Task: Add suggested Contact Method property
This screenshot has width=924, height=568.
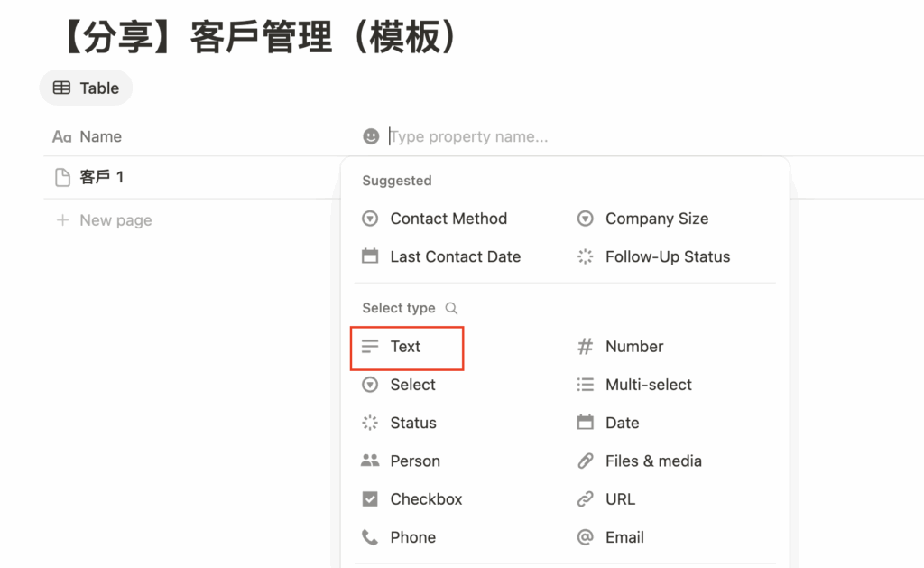Action: (448, 219)
